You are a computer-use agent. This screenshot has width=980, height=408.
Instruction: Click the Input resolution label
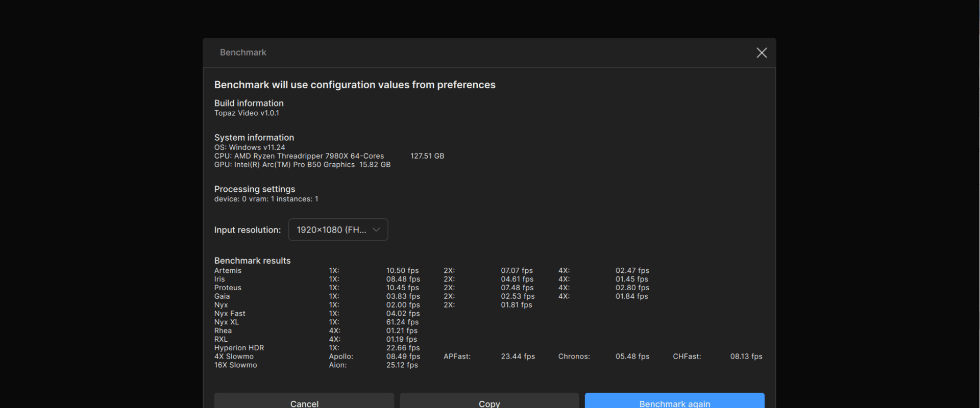coord(247,230)
